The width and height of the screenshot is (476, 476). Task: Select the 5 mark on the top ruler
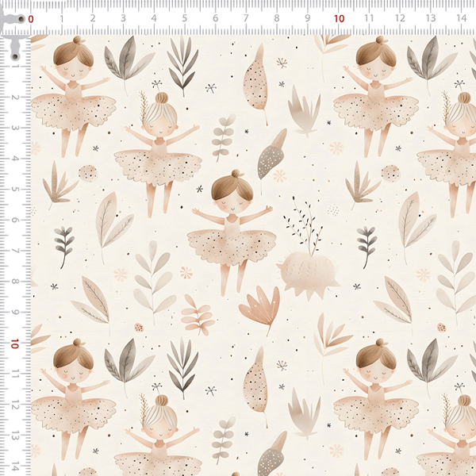[184, 18]
